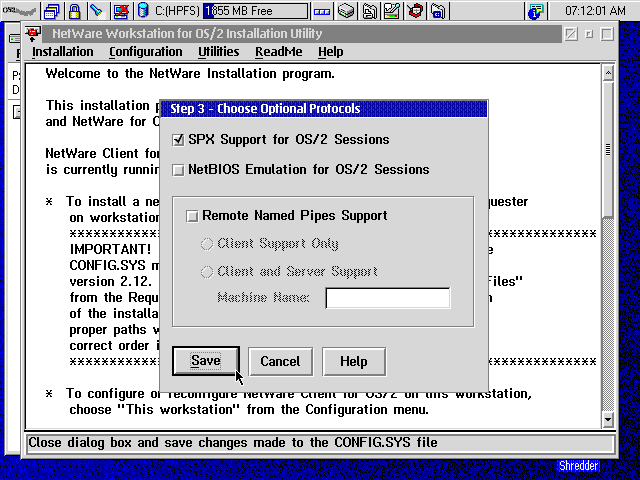This screenshot has width=640, height=480.
Task: Click the Machine Name input field
Action: point(388,298)
